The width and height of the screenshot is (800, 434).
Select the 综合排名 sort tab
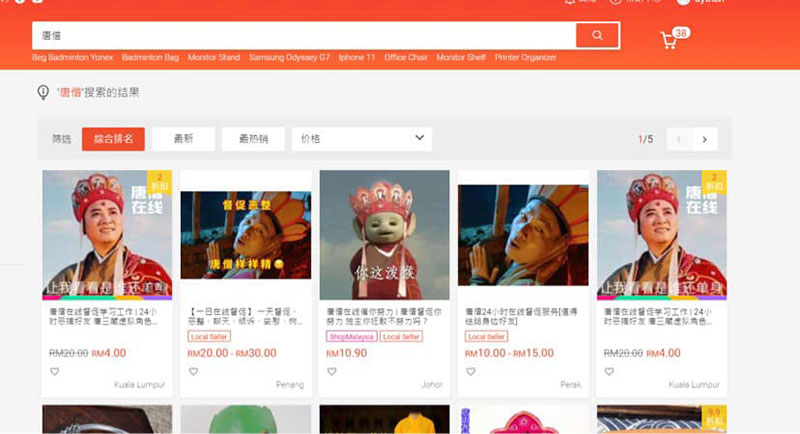113,139
